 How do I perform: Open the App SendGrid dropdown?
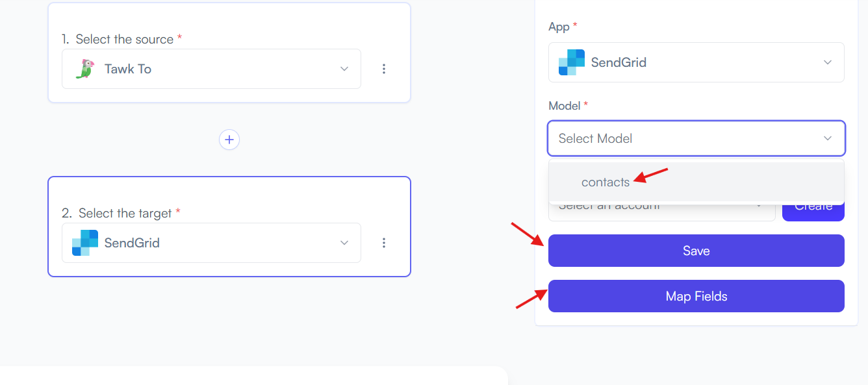pyautogui.click(x=696, y=62)
